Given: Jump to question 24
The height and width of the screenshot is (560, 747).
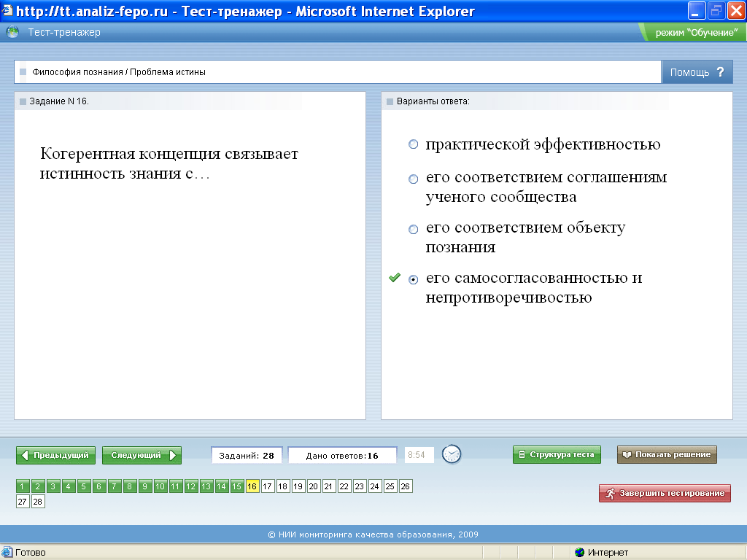Looking at the screenshot, I should pos(374,486).
